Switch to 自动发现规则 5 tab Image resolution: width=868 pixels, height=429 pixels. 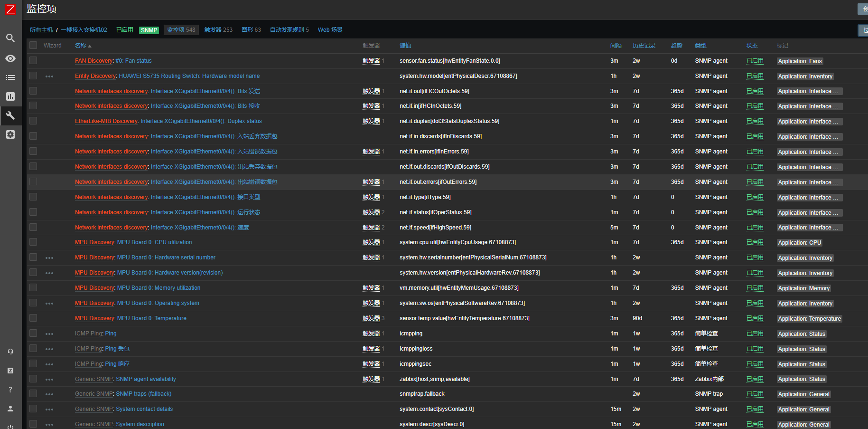(289, 30)
